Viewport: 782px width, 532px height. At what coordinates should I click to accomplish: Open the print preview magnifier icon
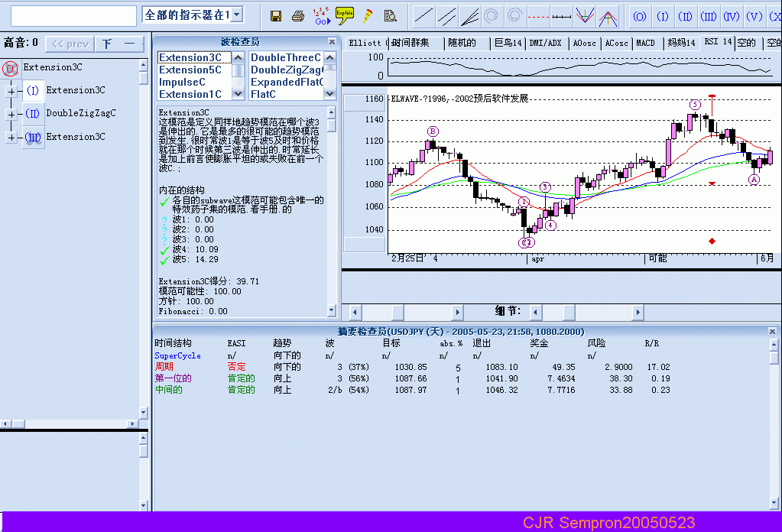[391, 15]
